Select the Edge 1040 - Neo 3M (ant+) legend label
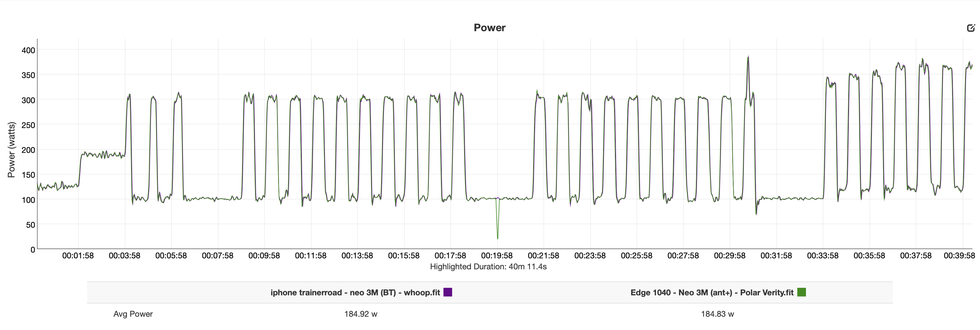The image size is (980, 330). click(x=712, y=293)
